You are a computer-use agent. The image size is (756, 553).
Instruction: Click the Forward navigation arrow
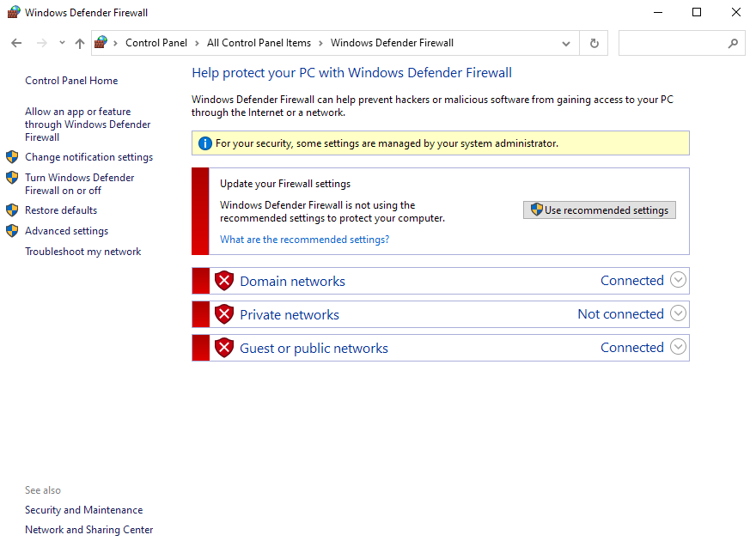[42, 44]
